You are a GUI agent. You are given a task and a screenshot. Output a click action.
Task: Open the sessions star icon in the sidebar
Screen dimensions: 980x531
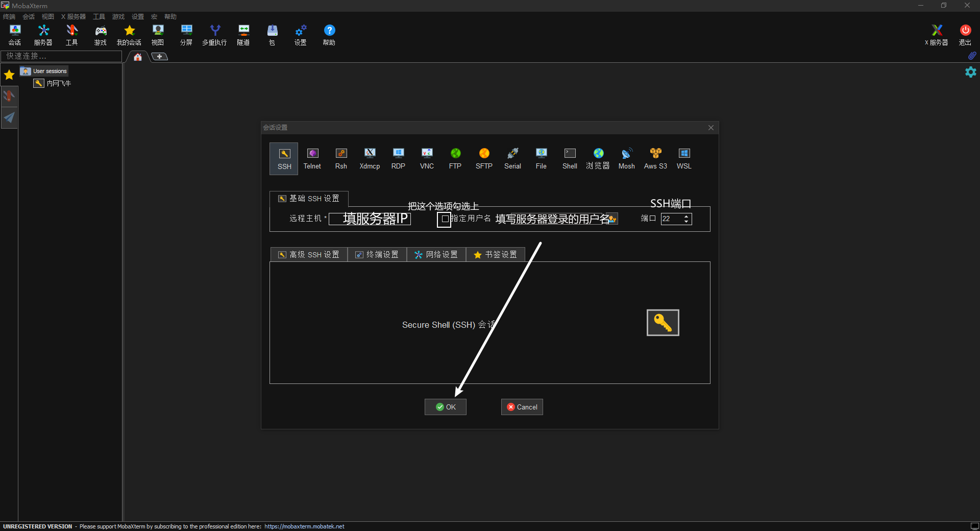(x=9, y=75)
